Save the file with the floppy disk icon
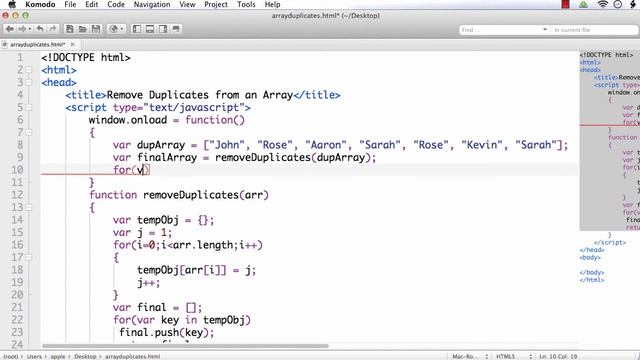 [x=96, y=29]
